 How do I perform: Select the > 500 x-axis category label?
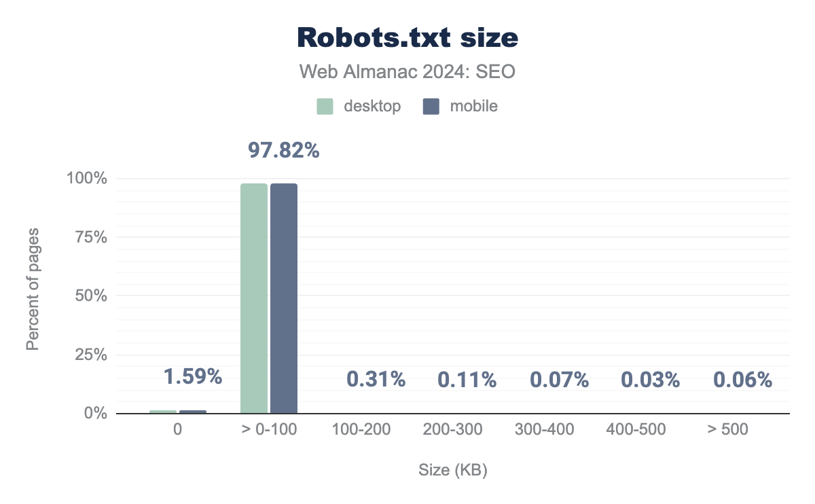[x=727, y=429]
